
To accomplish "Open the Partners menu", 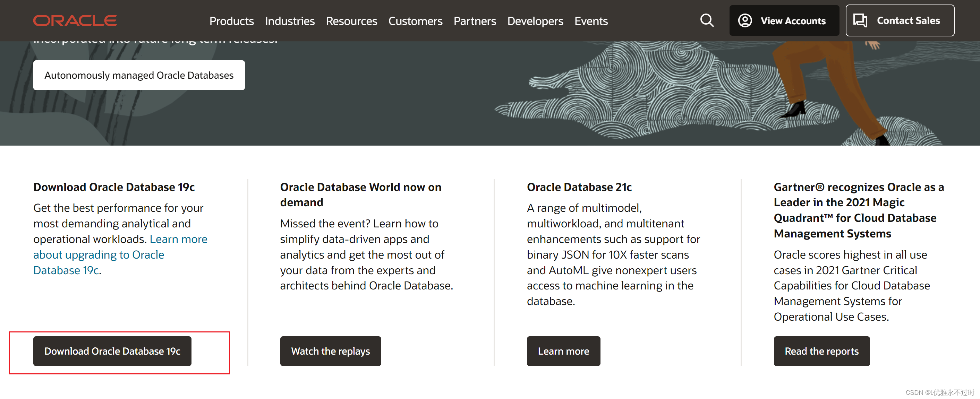I will (x=475, y=21).
